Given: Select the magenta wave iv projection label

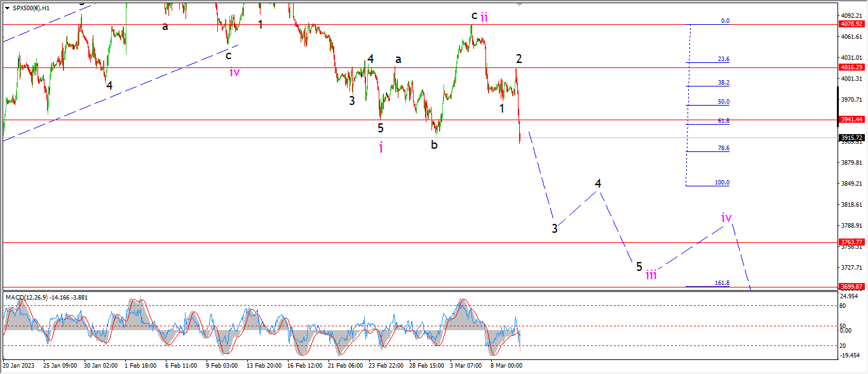Looking at the screenshot, I should (727, 218).
